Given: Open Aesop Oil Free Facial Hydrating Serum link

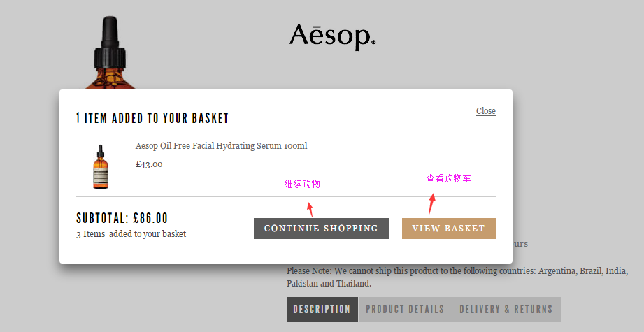Looking at the screenshot, I should click(x=222, y=145).
